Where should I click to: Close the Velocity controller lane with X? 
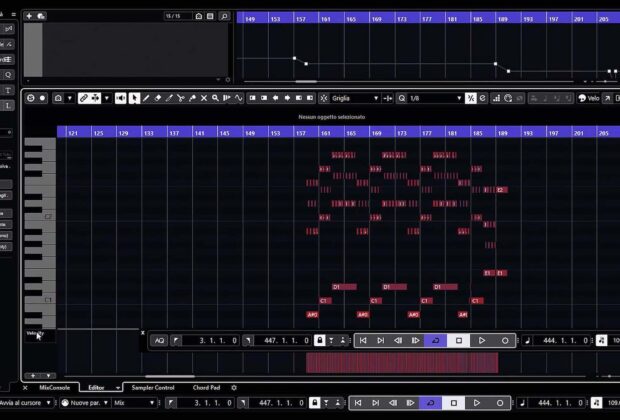coord(143,333)
